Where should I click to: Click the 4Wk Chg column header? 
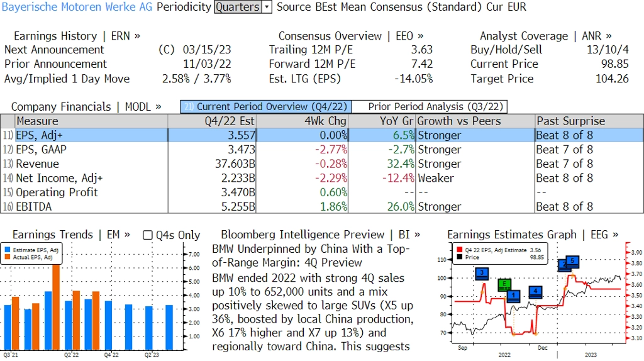coord(302,121)
